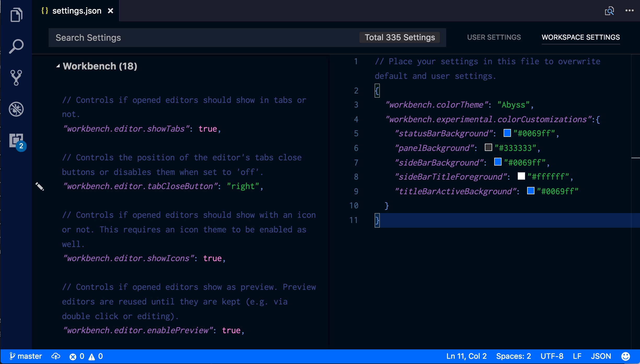This screenshot has width=640, height=364.
Task: Click the errors and warnings count
Action: pyautogui.click(x=86, y=356)
